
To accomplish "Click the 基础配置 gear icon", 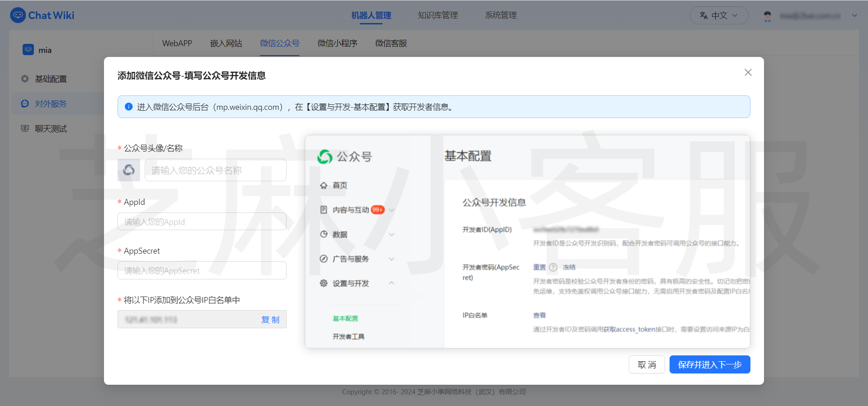I will coord(25,79).
